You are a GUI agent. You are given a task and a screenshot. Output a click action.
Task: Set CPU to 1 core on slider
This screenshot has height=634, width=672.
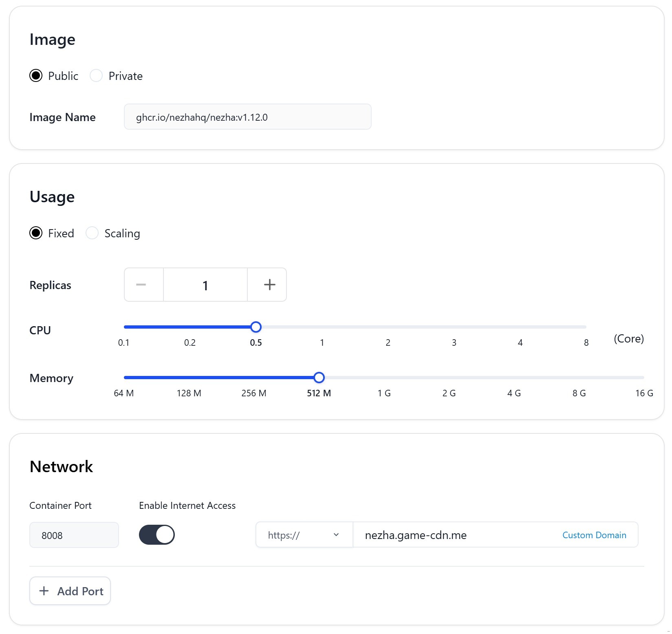[322, 327]
